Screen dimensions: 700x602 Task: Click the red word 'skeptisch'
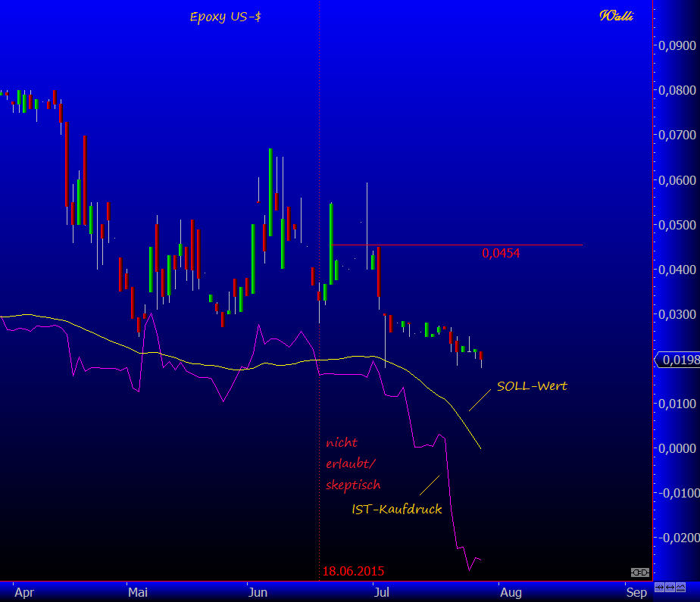353,485
